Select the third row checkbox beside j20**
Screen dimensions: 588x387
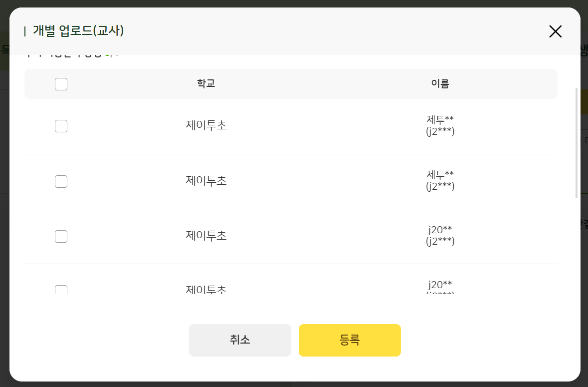61,236
